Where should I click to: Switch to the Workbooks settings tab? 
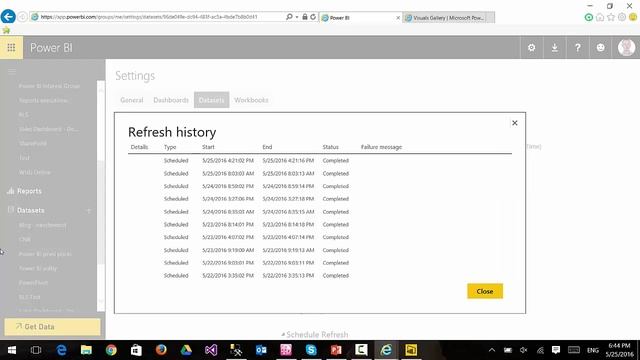[x=251, y=100]
